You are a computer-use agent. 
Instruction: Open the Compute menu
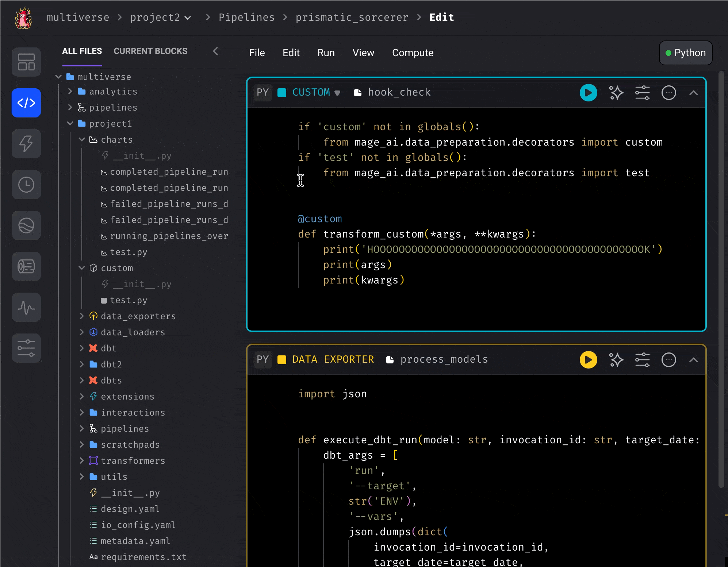pos(413,53)
